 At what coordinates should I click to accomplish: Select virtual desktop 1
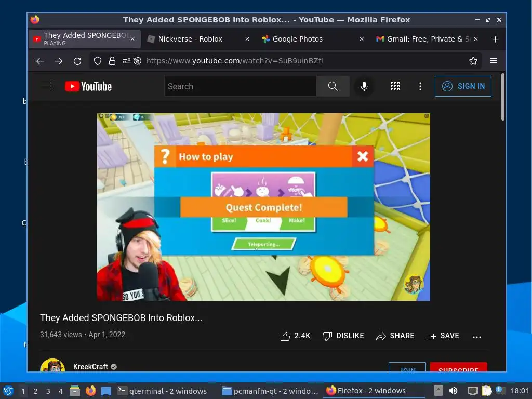click(x=23, y=391)
